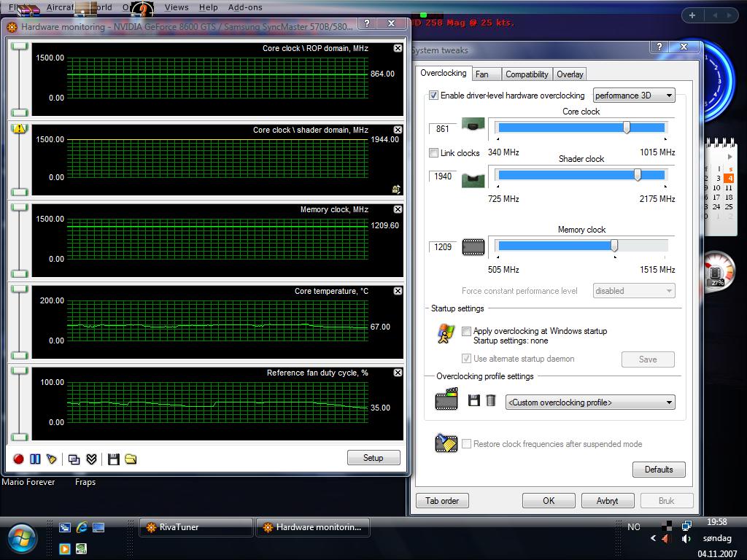This screenshot has height=560, width=747.
Task: Switch to RivaTuner taskbar button
Action: pos(196,527)
